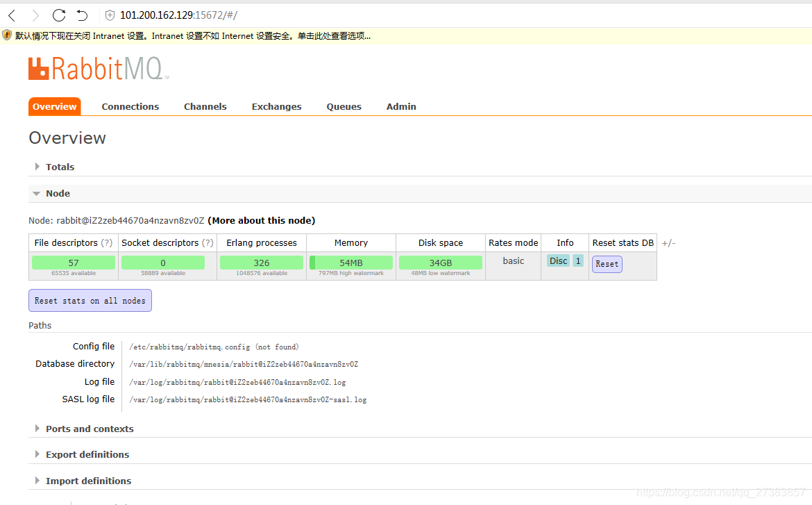
Task: Click the address bar URL 101.200.162.129:15672
Action: point(178,15)
